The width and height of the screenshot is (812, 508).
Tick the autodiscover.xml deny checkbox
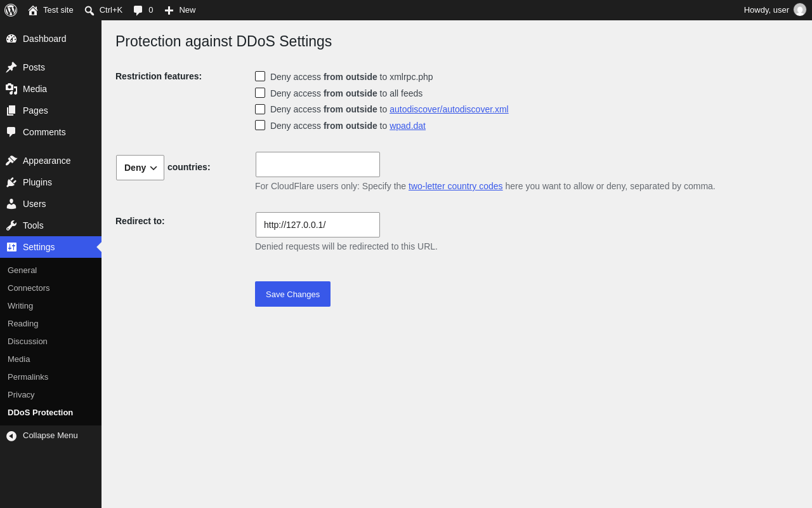260,109
